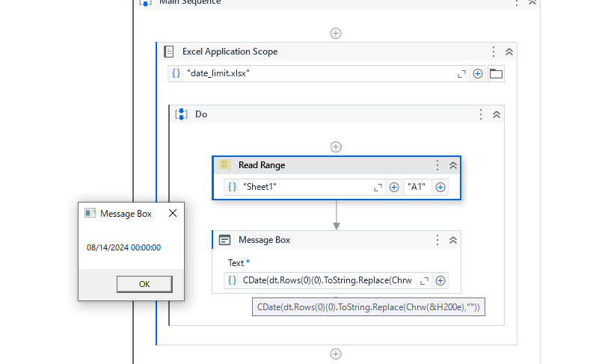Viewport: 599px width, 364px height.
Task: Open expression editor for the Sheet1 field
Action: click(x=378, y=188)
